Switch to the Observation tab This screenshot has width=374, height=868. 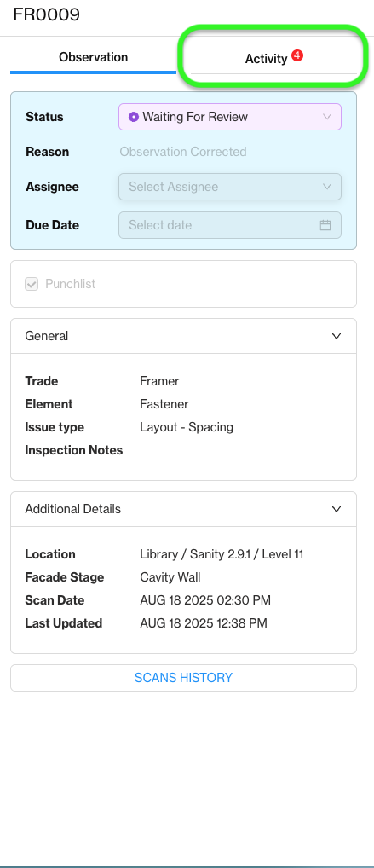click(93, 58)
